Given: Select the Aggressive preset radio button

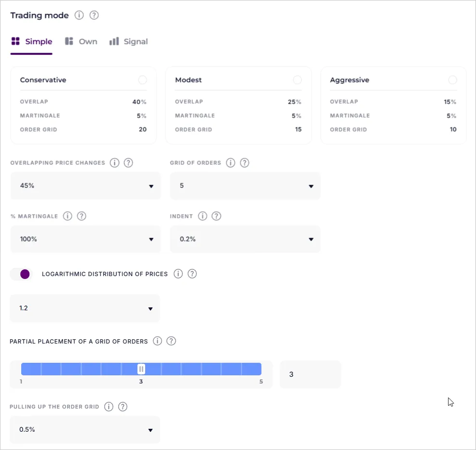Looking at the screenshot, I should [x=452, y=80].
